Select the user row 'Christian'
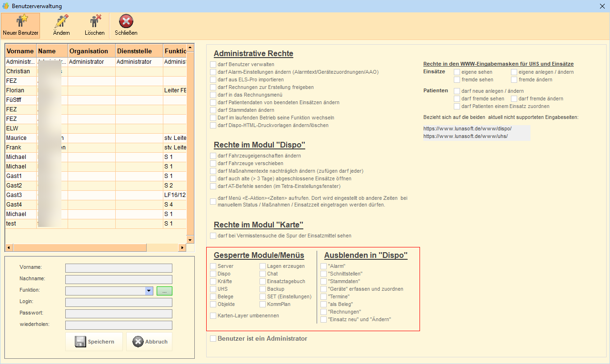The width and height of the screenshot is (610, 364). 95,71
